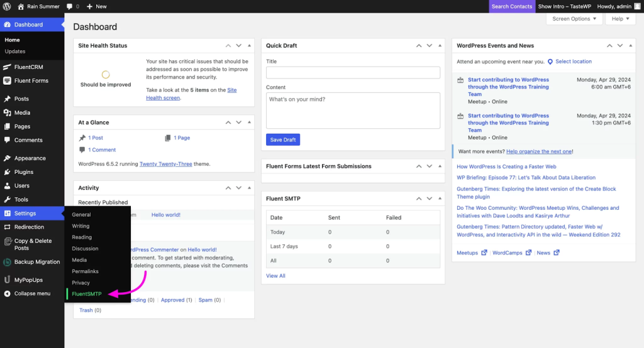The image size is (644, 348).
Task: Choose Permalinks from the Settings submenu
Action: [x=85, y=271]
